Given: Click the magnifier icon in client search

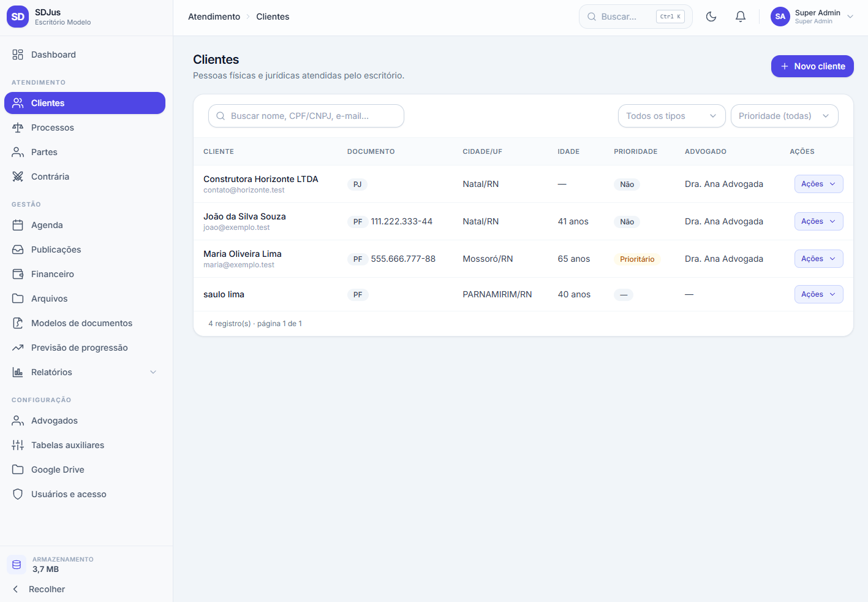Looking at the screenshot, I should point(221,116).
